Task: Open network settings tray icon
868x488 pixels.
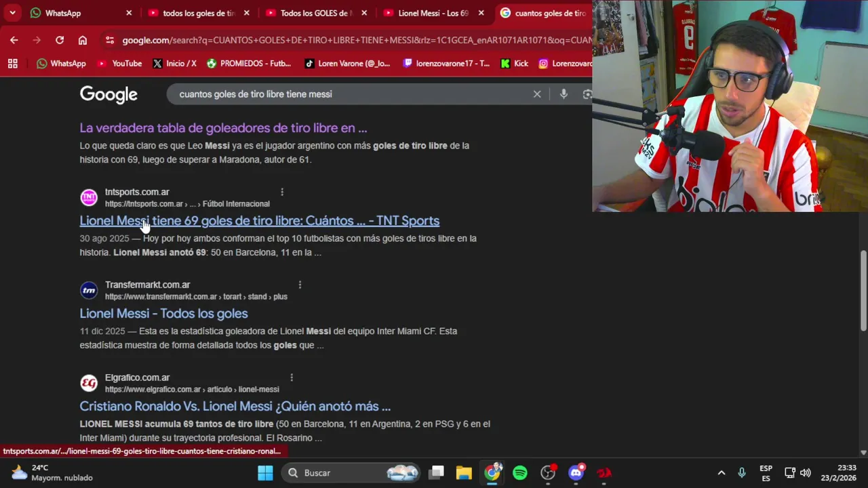Action: click(x=790, y=472)
